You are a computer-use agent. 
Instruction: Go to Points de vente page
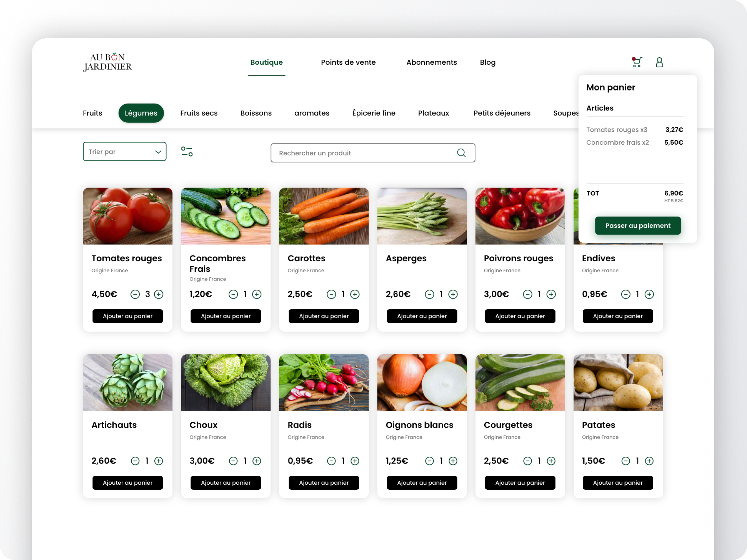pyautogui.click(x=348, y=63)
